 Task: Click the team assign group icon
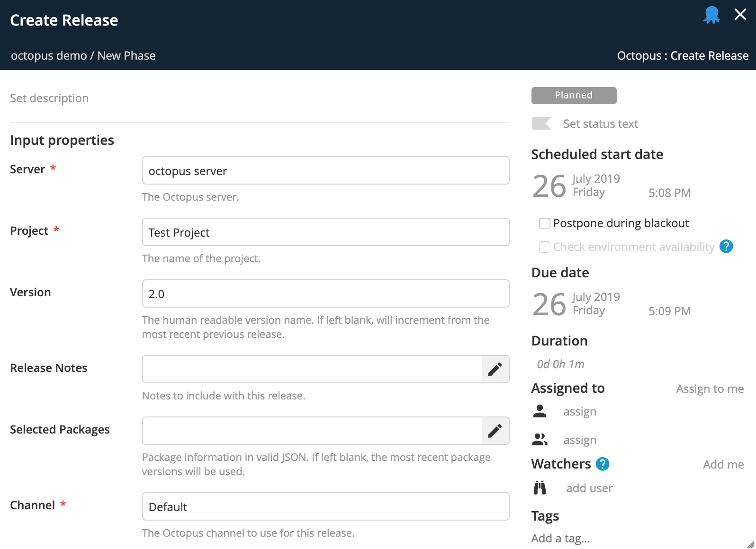(540, 440)
